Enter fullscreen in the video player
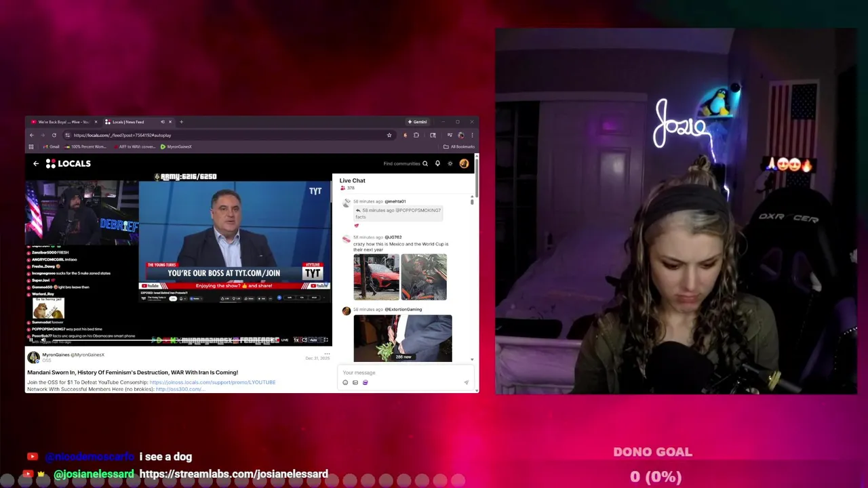The height and width of the screenshot is (488, 868). pyautogui.click(x=325, y=340)
